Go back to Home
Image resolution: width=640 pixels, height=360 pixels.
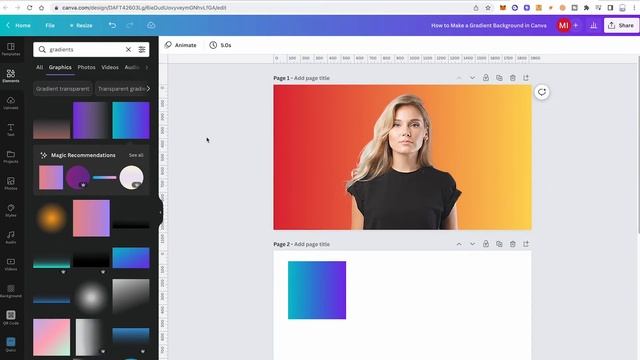[18, 25]
